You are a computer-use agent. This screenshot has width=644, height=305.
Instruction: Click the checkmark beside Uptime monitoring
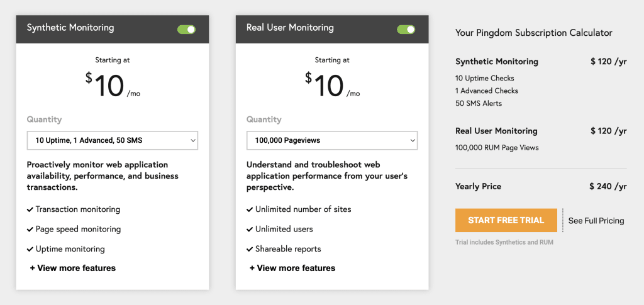click(30, 249)
